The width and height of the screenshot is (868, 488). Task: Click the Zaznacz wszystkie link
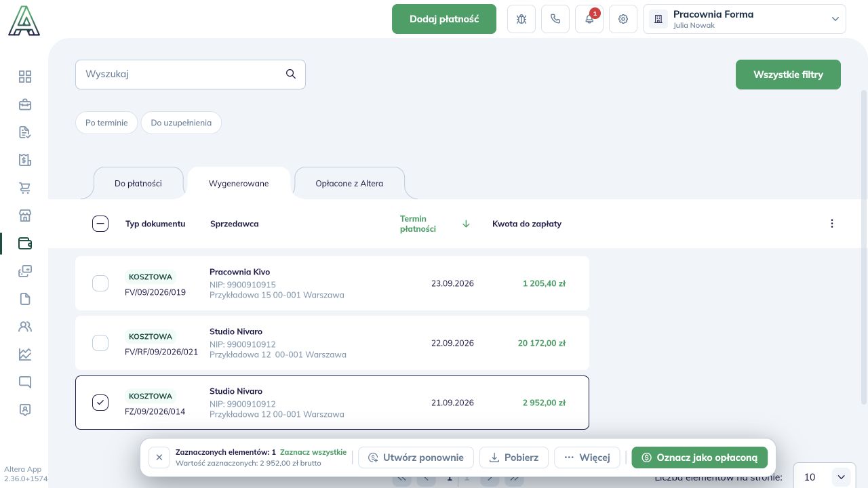click(x=313, y=452)
